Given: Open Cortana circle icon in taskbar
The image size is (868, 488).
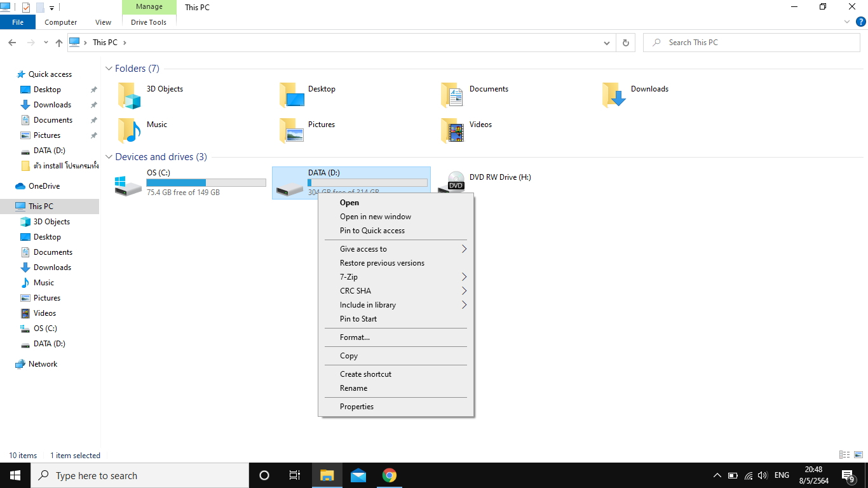Looking at the screenshot, I should [264, 475].
